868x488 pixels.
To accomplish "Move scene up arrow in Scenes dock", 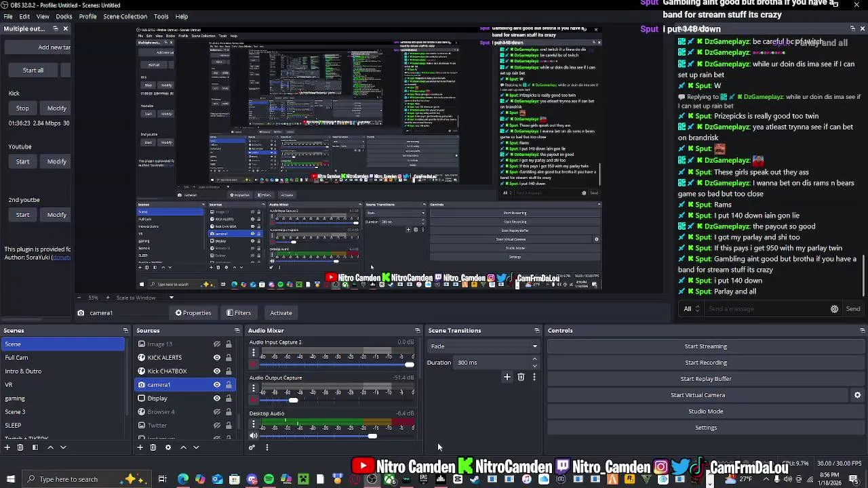I will (50, 447).
